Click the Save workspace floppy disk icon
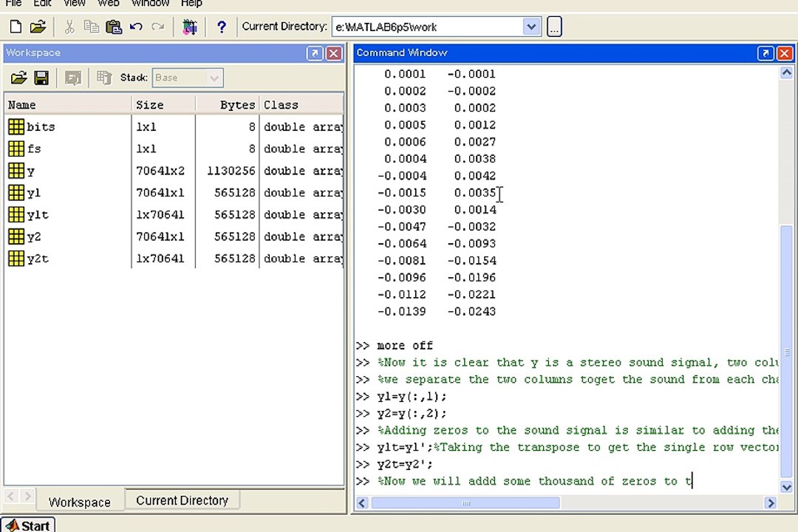The height and width of the screenshot is (532, 798). tap(41, 78)
